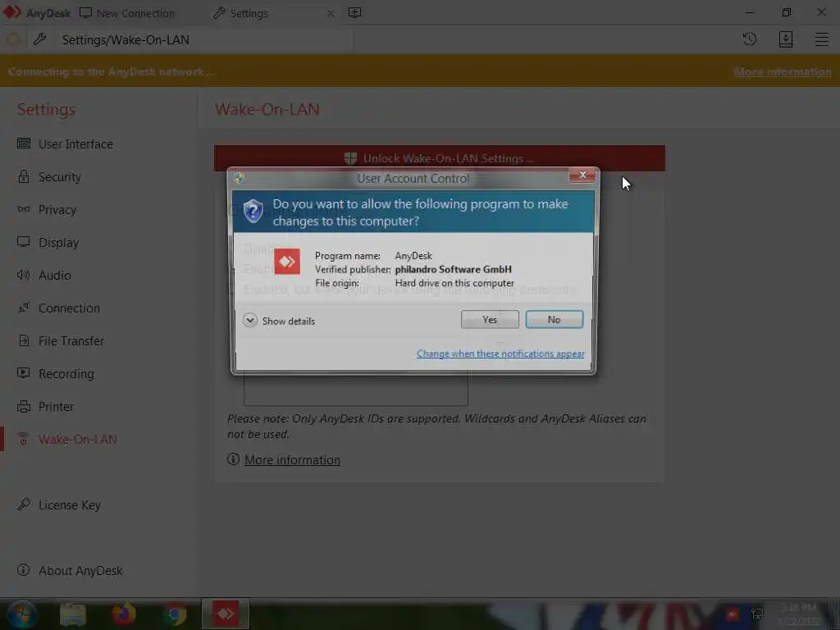Screen dimensions: 840x630
Task: Open User Interface settings
Action: point(75,144)
